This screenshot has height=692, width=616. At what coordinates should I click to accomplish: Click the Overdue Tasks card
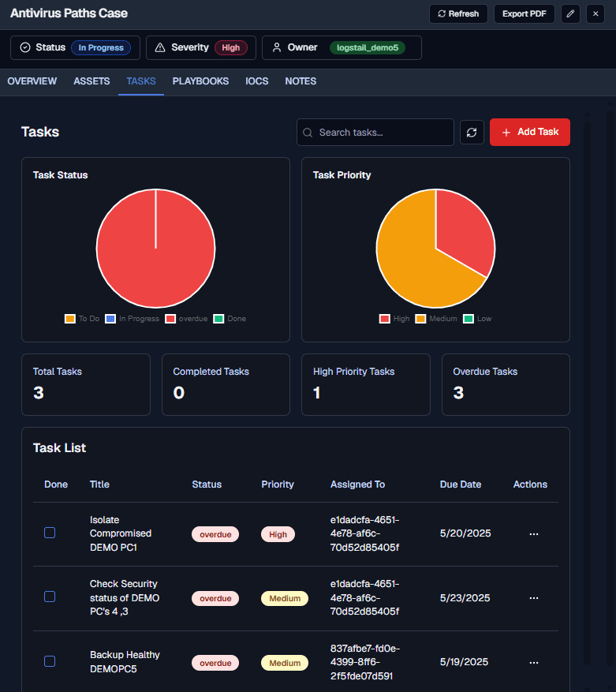[x=506, y=384]
